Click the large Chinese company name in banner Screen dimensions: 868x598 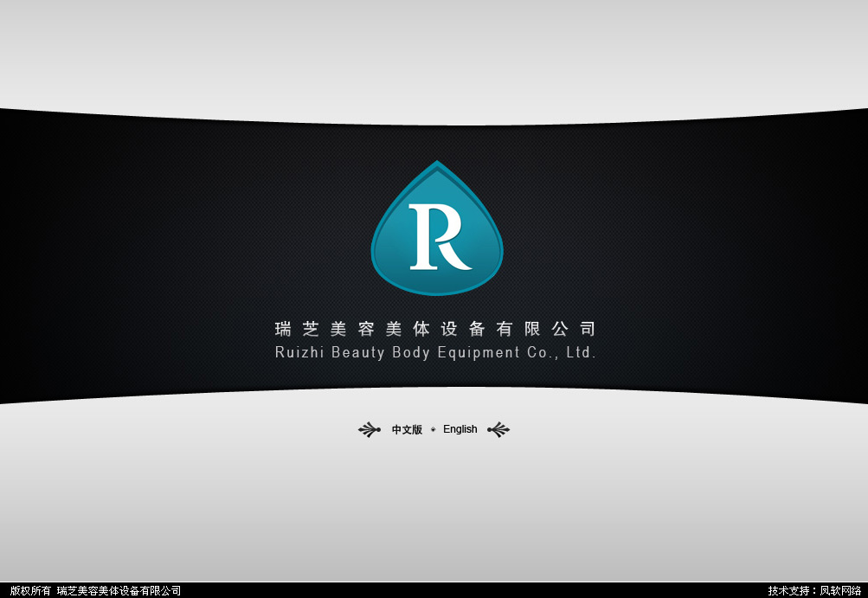click(435, 329)
